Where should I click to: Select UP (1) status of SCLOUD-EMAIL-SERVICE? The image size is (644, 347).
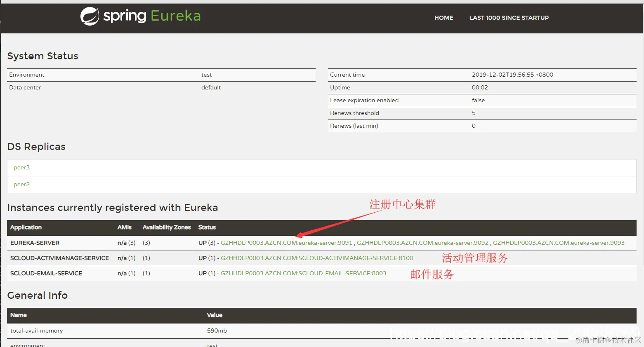click(x=207, y=273)
